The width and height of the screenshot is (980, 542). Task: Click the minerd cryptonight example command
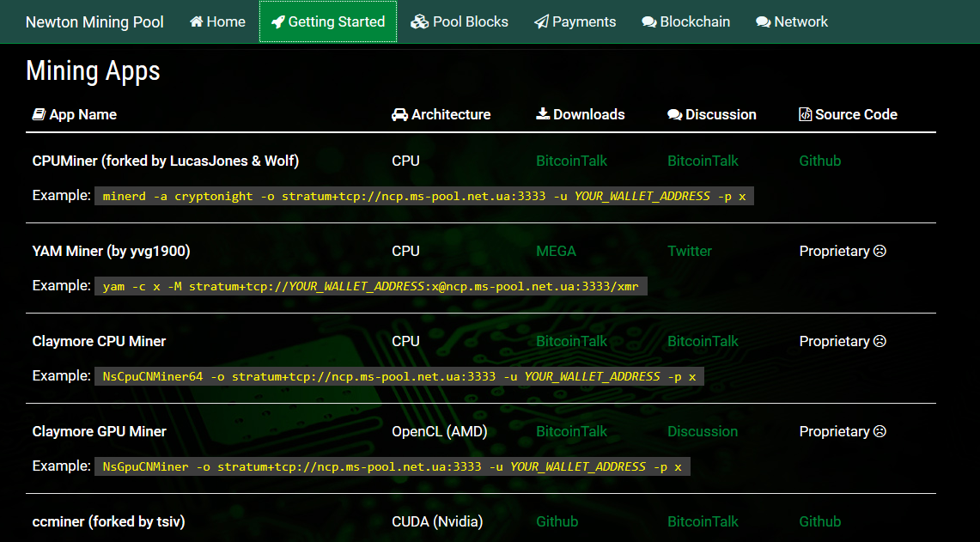coord(424,196)
